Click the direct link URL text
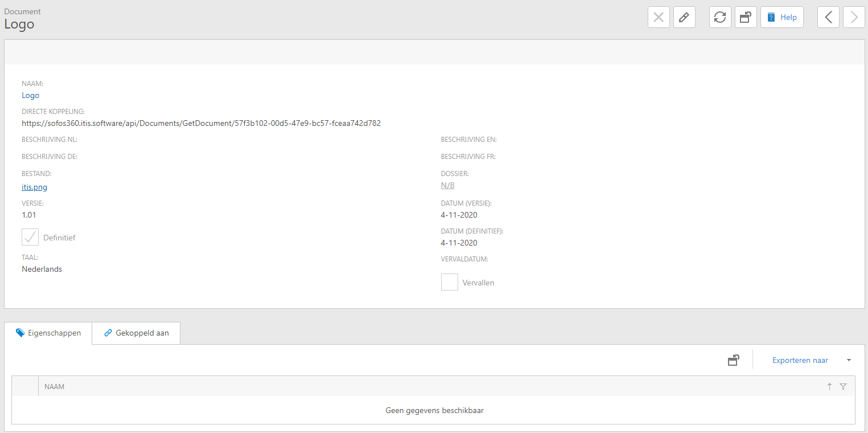The width and height of the screenshot is (868, 433). (x=201, y=123)
